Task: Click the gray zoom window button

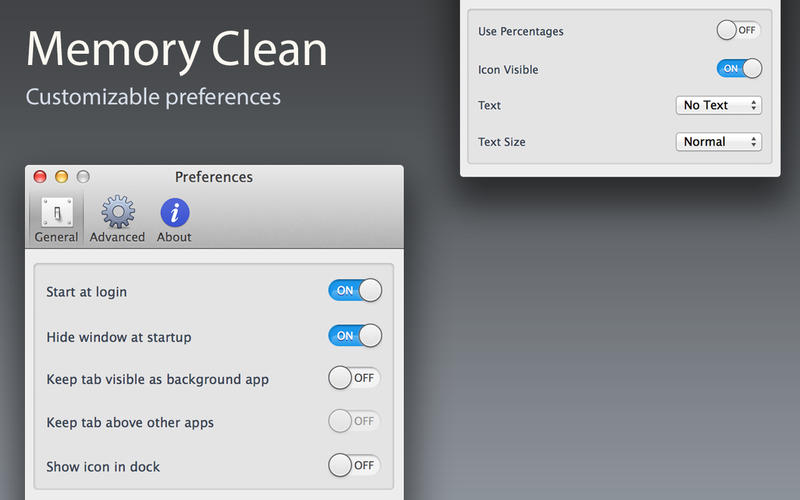Action: (x=83, y=177)
